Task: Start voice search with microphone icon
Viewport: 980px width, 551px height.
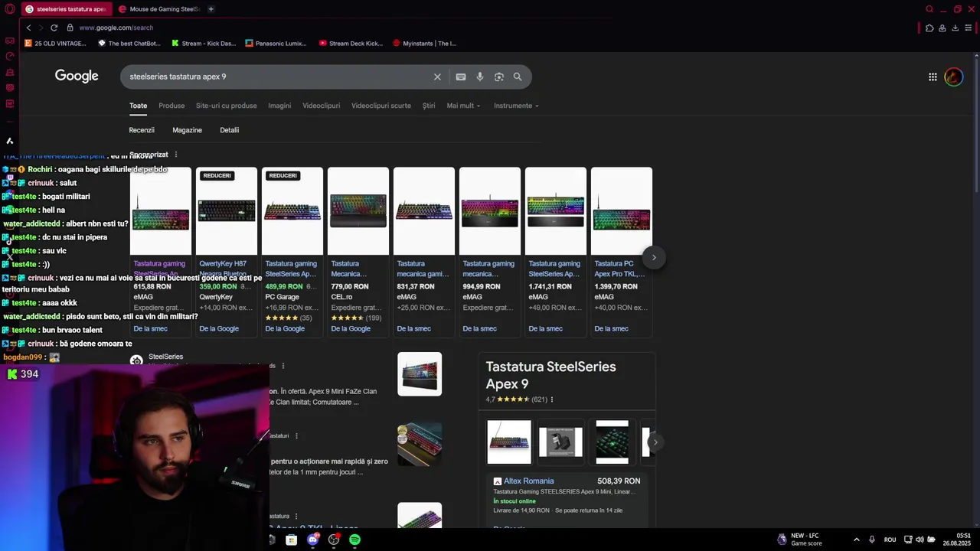Action: 480,77
